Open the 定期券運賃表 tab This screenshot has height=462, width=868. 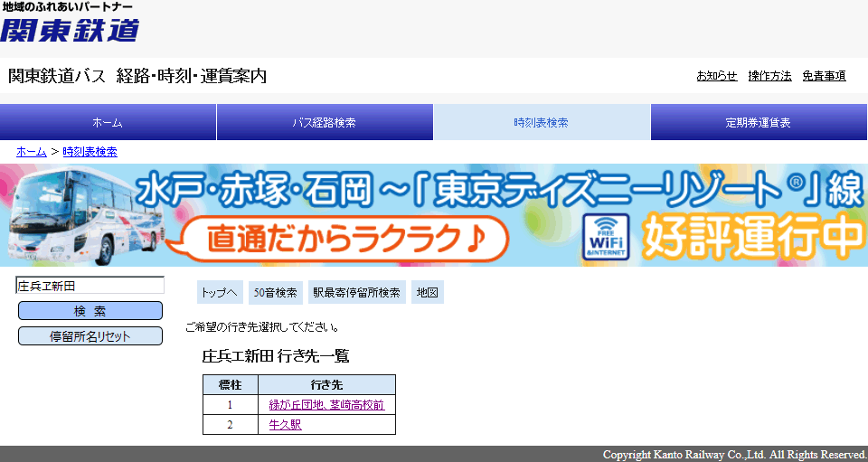[759, 122]
